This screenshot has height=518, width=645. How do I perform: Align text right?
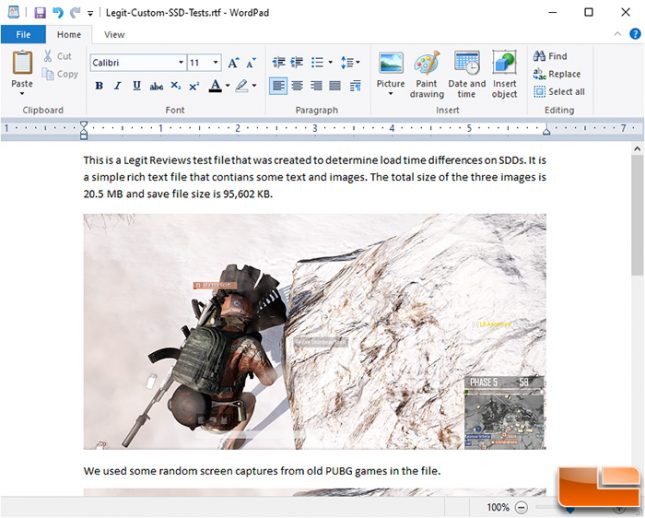click(316, 86)
